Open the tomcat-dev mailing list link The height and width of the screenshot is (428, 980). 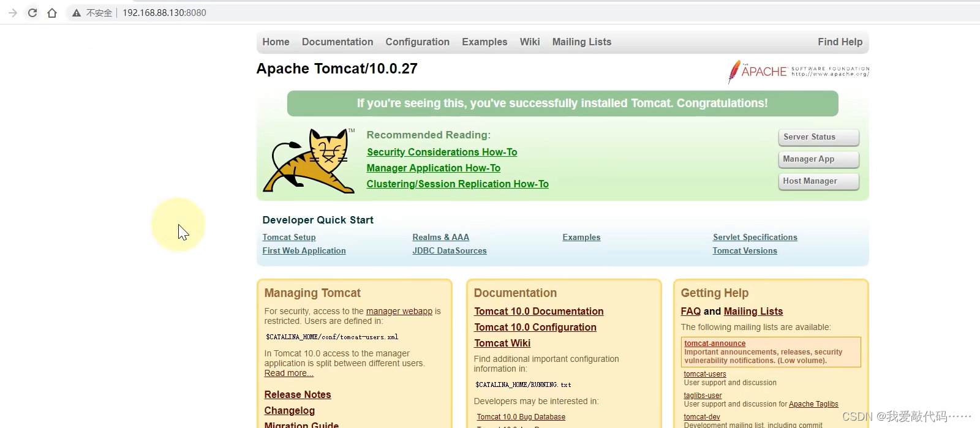point(701,417)
